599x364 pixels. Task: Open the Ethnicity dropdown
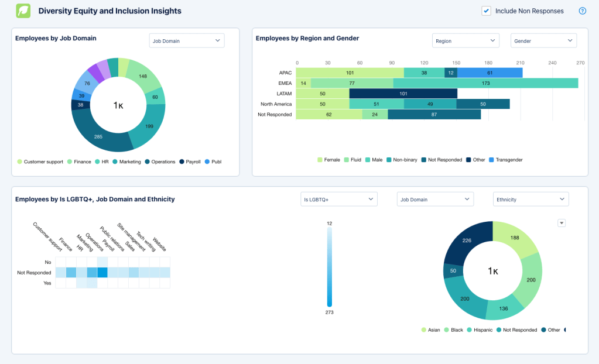tap(530, 200)
